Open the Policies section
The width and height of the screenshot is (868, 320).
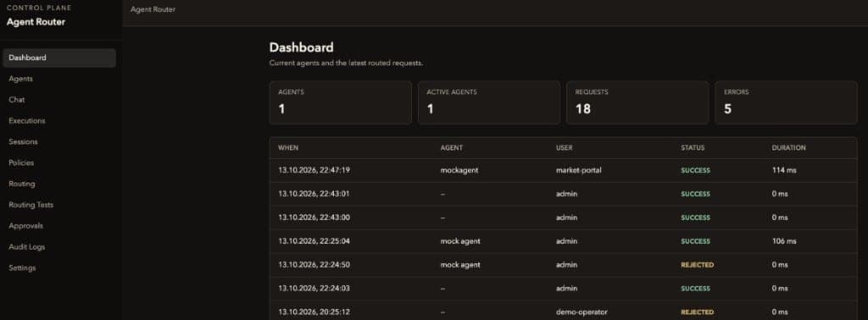click(x=21, y=163)
